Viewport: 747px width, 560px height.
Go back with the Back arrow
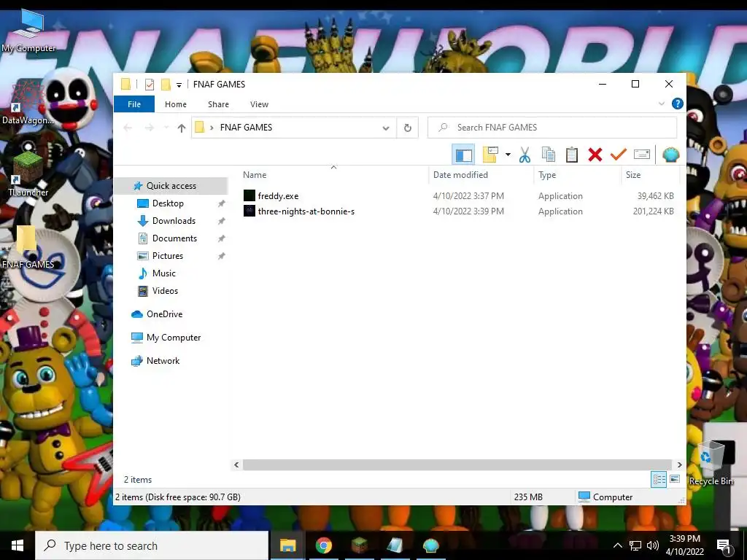pos(127,128)
